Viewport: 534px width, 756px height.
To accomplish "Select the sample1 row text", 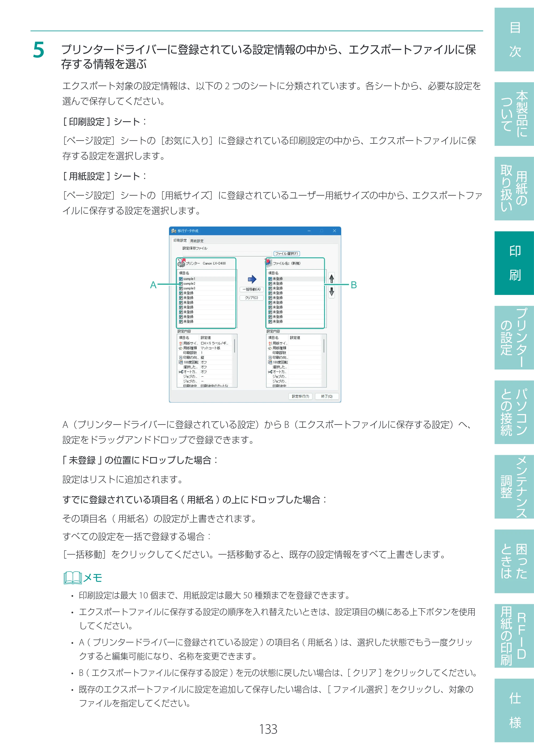I will click(189, 279).
